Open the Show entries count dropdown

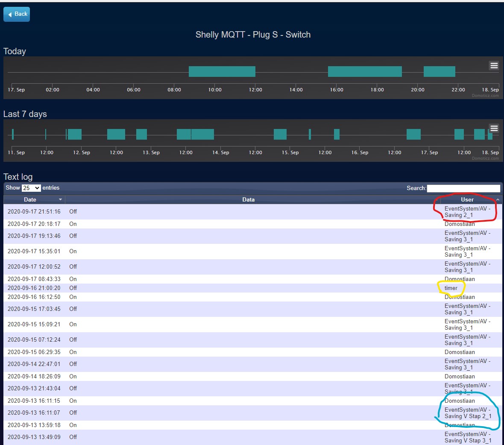point(31,188)
